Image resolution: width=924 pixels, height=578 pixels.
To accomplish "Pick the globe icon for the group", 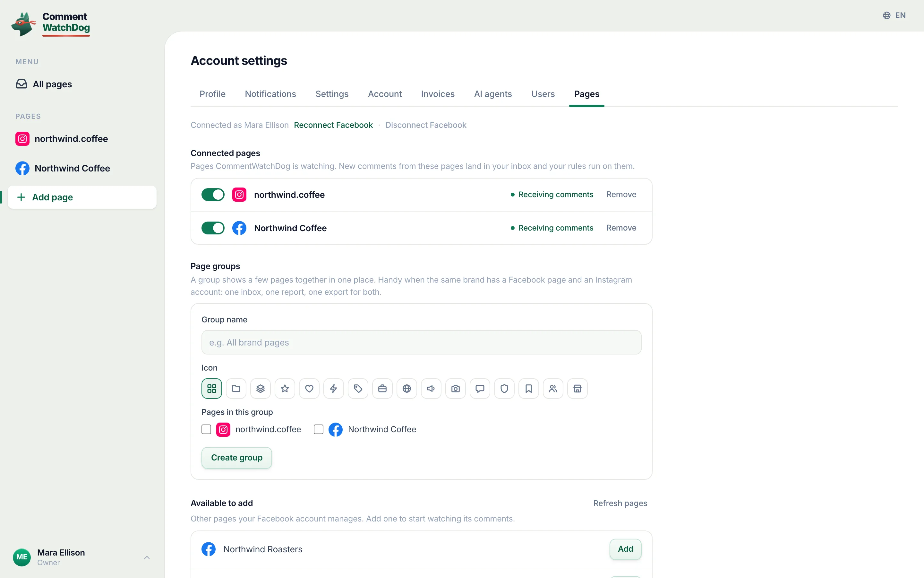I will click(x=407, y=389).
